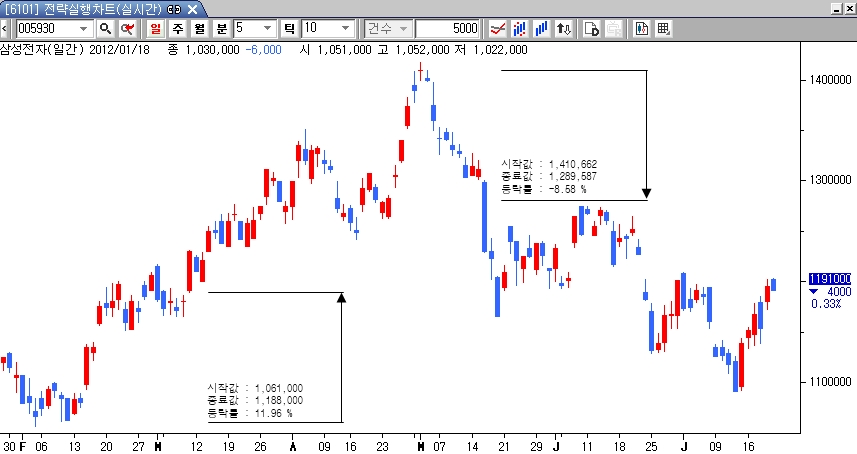The image size is (857, 454).
Task: Click the candlestick chart settings icon
Action: click(641, 29)
